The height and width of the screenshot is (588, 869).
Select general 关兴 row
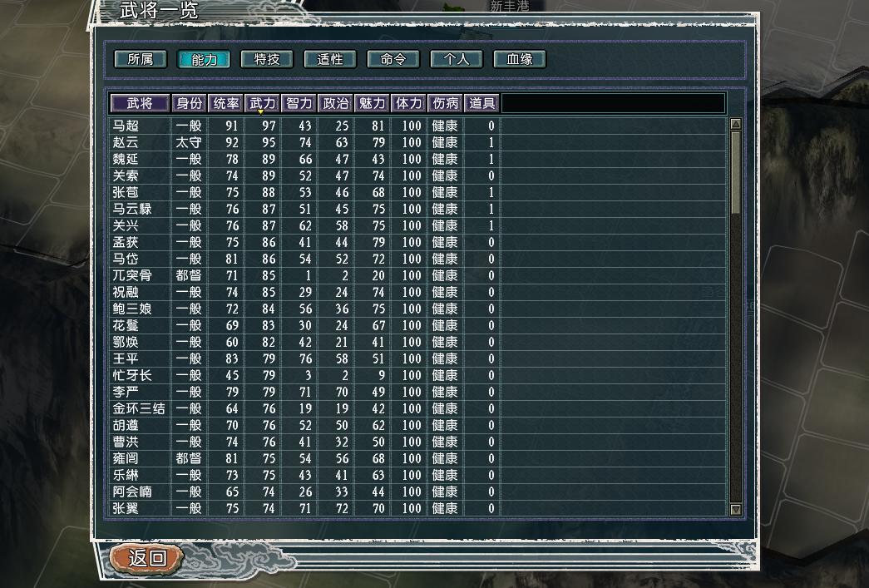418,225
